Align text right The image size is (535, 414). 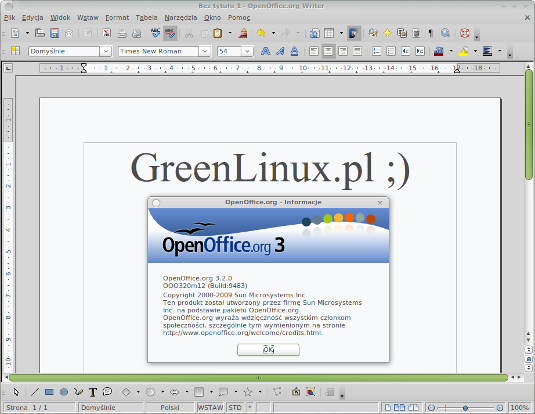tap(343, 51)
